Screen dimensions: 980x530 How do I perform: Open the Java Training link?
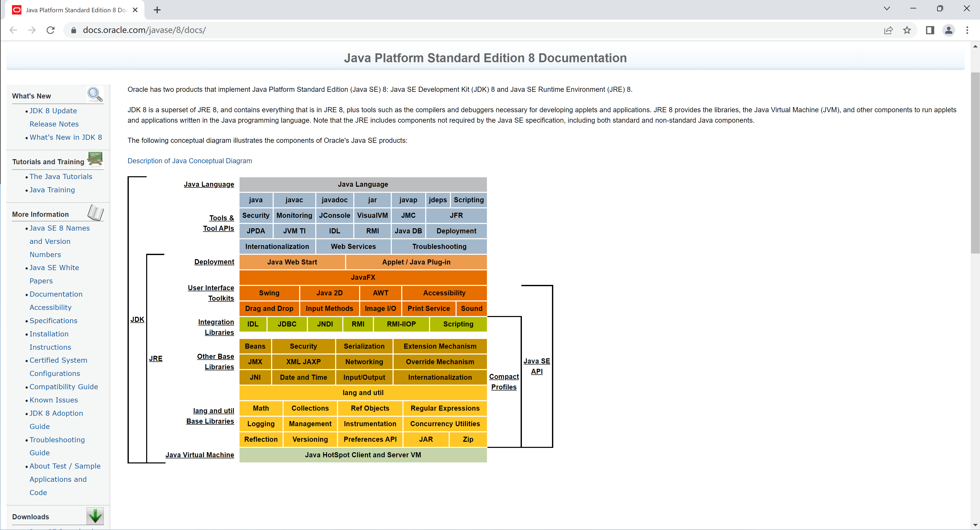(x=52, y=190)
